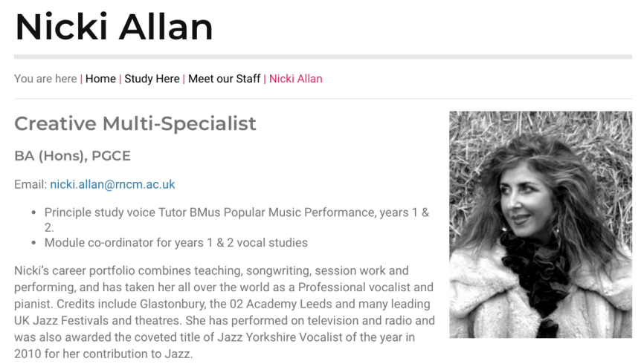Open the Home breadcrumb link

tap(100, 79)
